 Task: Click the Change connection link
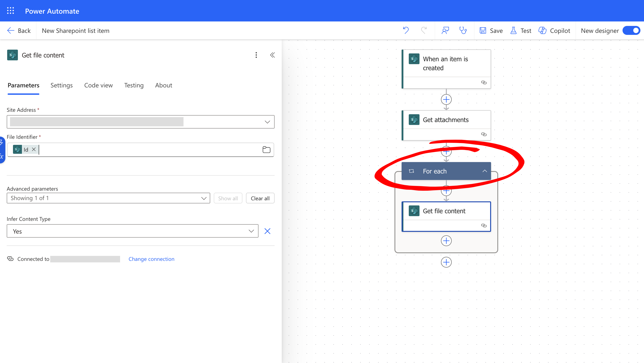click(x=151, y=259)
